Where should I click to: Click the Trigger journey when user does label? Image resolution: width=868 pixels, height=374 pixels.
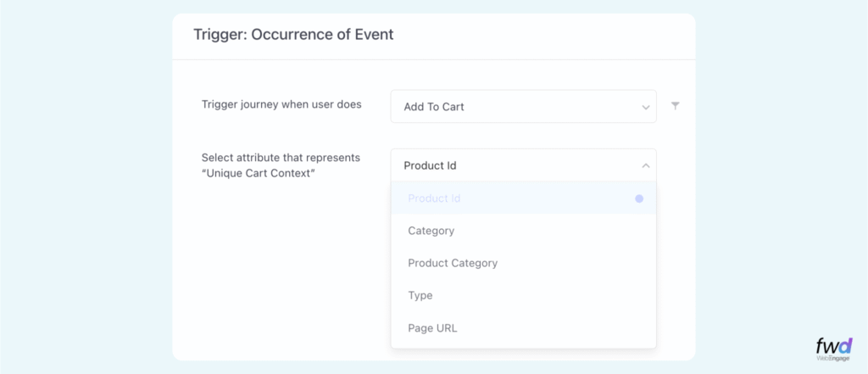click(x=281, y=104)
